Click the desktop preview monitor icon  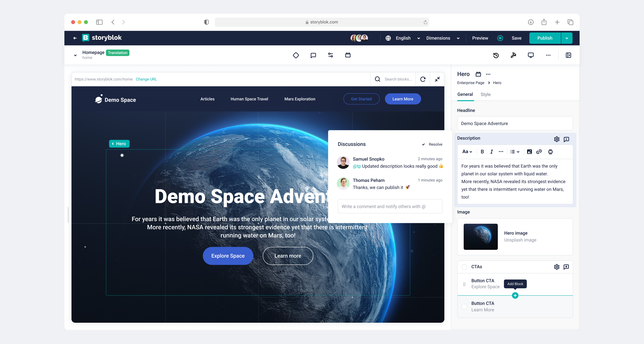tap(530, 55)
